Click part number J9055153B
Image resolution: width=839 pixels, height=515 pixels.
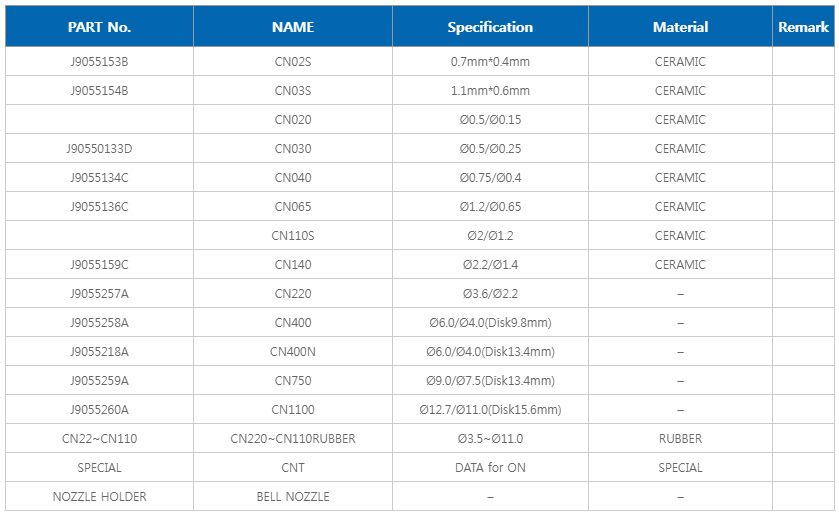click(x=99, y=62)
